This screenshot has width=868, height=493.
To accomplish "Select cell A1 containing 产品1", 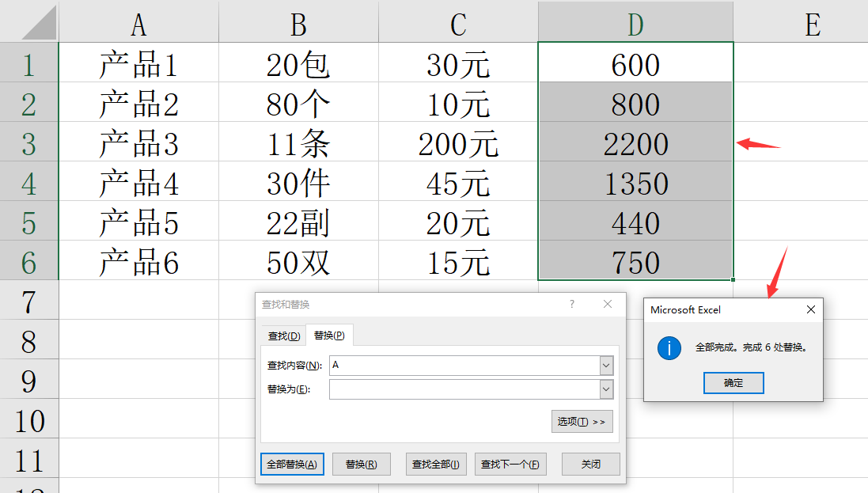I will pos(138,64).
